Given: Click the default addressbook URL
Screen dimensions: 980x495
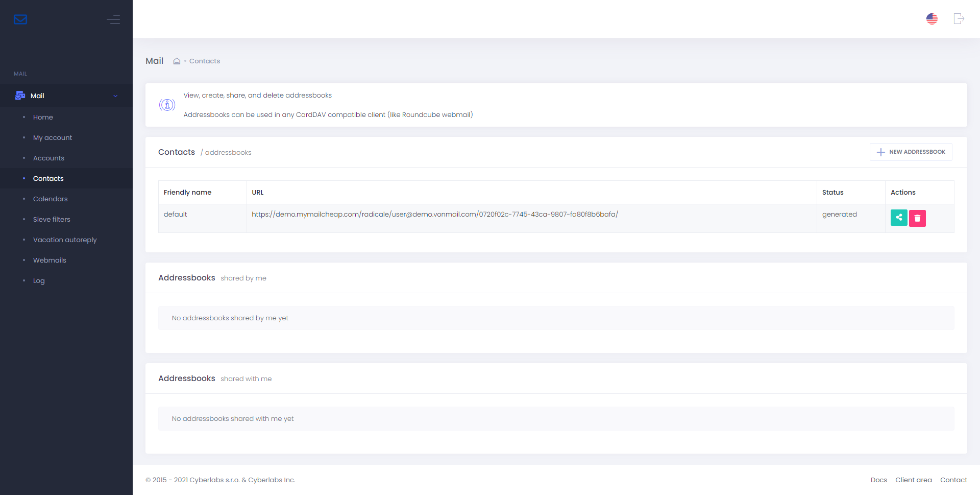Looking at the screenshot, I should coord(434,215).
